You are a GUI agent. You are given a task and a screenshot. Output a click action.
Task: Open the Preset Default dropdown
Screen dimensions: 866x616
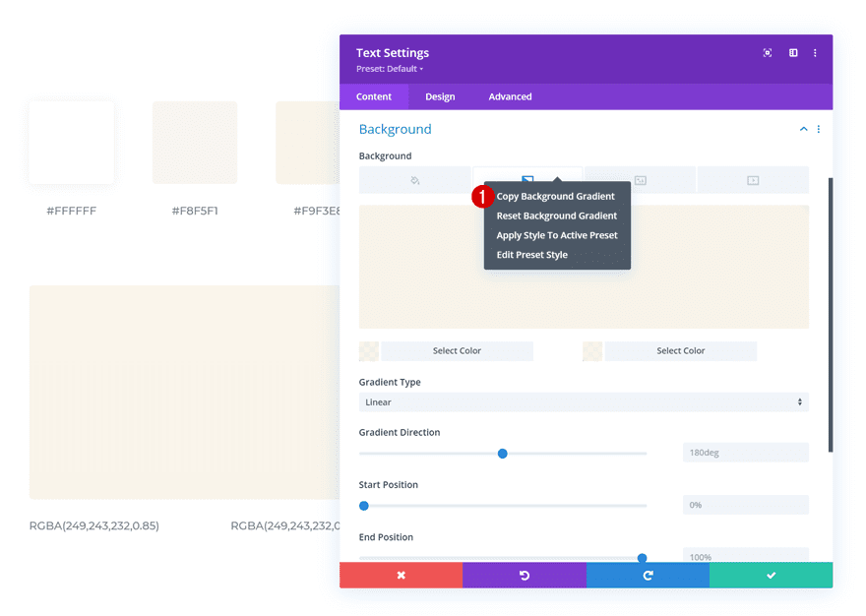390,68
